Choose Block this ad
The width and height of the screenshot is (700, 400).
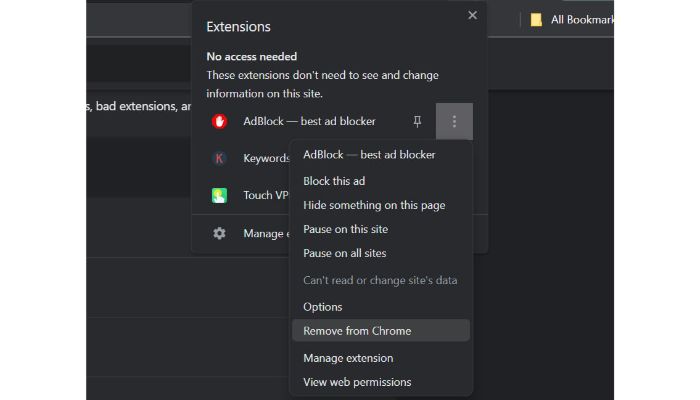click(334, 181)
